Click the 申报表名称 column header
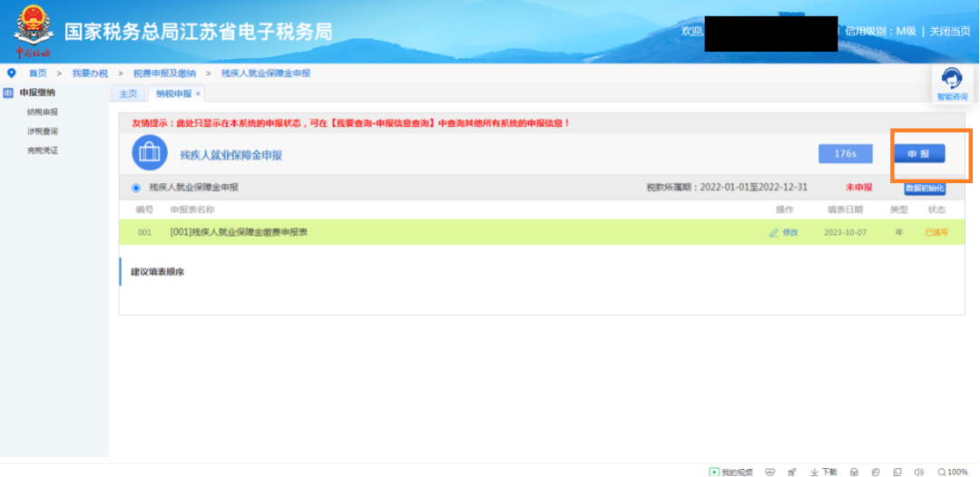Image resolution: width=980 pixels, height=477 pixels. click(x=192, y=209)
